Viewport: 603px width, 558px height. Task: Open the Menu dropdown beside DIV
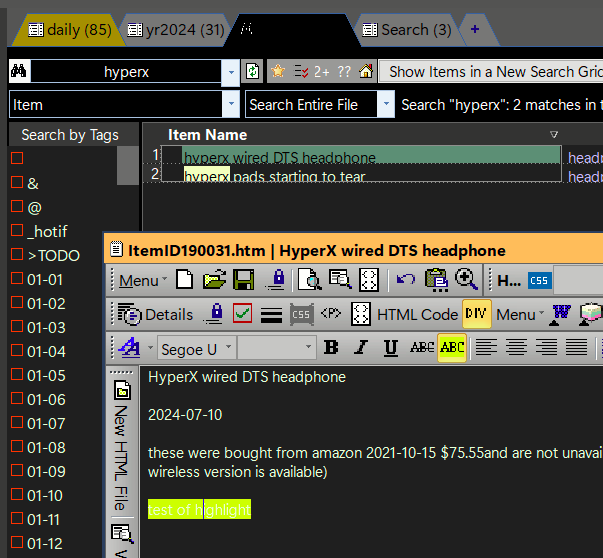tap(520, 315)
